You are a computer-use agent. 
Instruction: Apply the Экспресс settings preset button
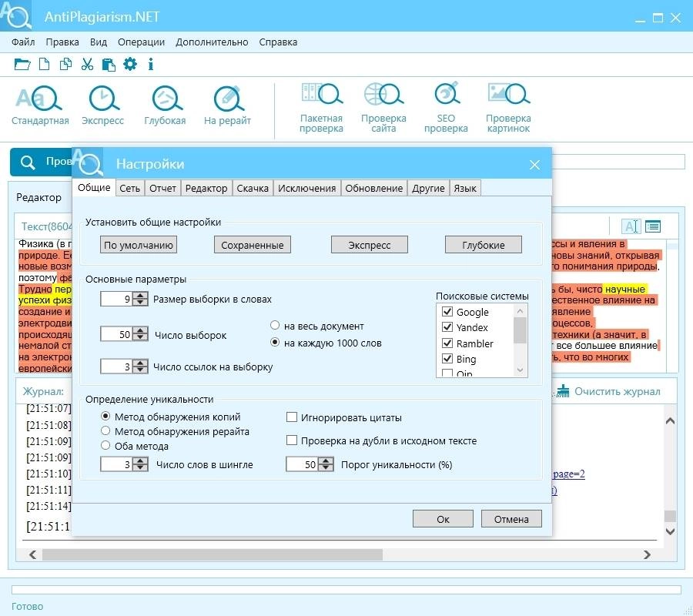[370, 245]
